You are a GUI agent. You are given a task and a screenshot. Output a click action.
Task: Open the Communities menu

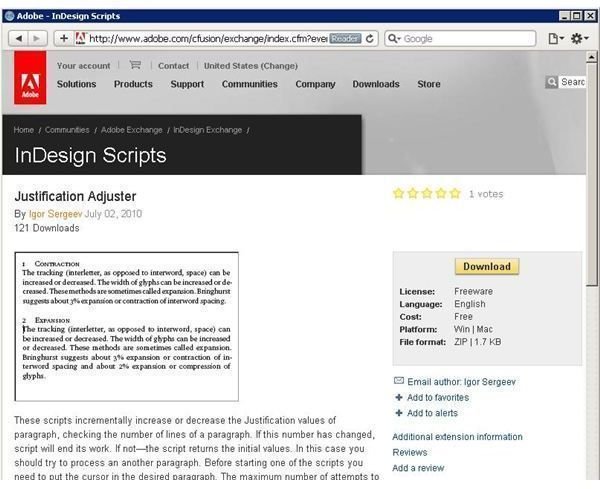click(249, 84)
